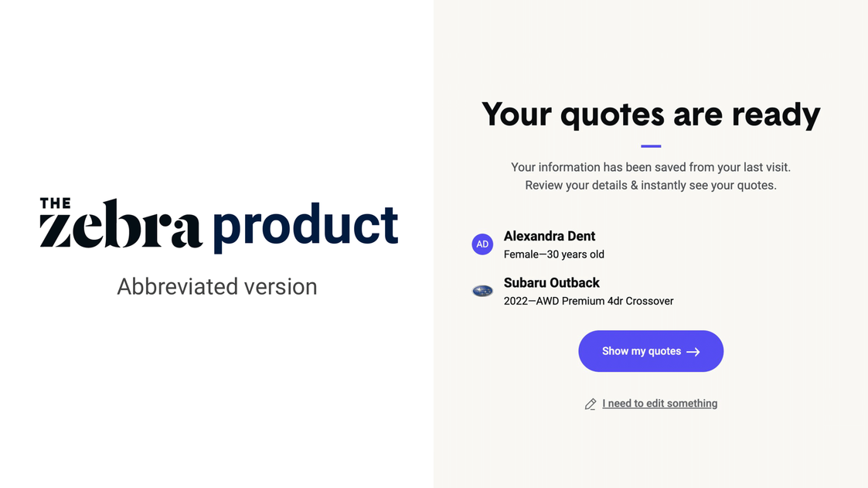Select the Alexandra Dent name

(549, 236)
